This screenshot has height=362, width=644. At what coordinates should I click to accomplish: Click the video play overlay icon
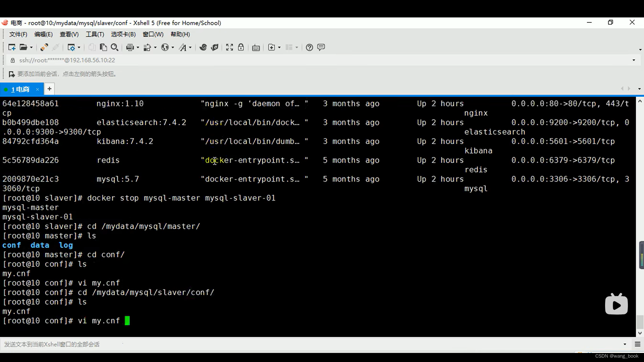(x=616, y=304)
